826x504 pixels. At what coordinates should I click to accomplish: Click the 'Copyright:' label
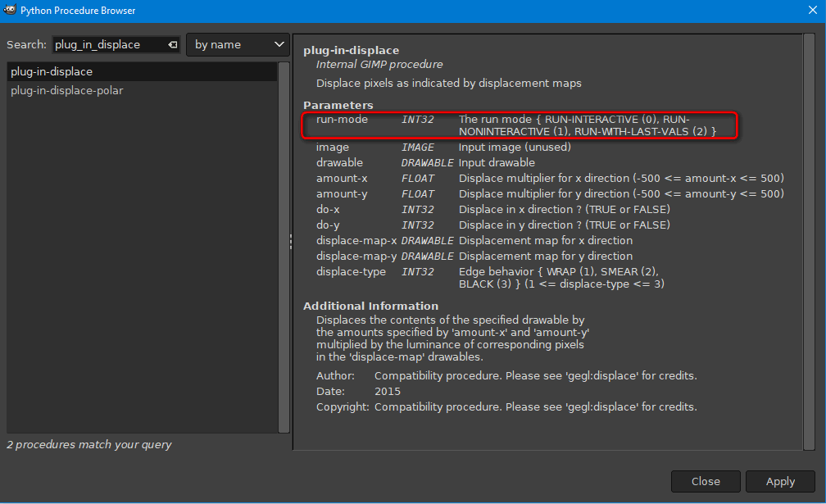coord(343,407)
